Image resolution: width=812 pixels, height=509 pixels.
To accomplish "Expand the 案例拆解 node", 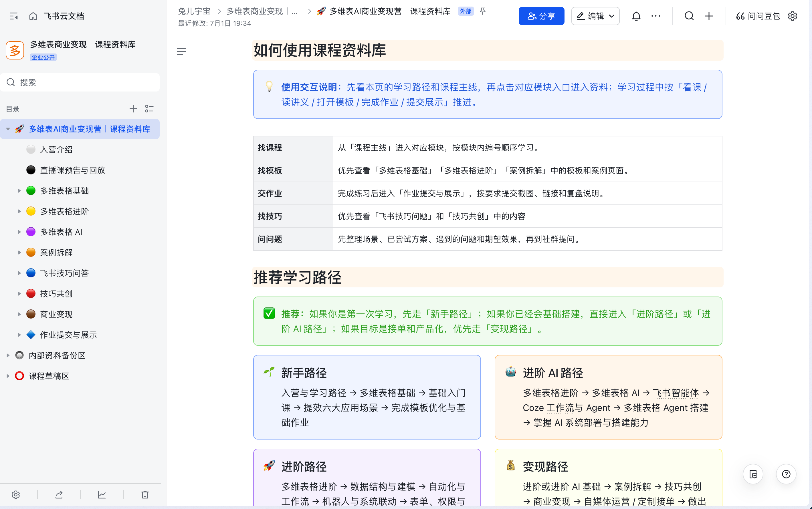I will coord(19,252).
